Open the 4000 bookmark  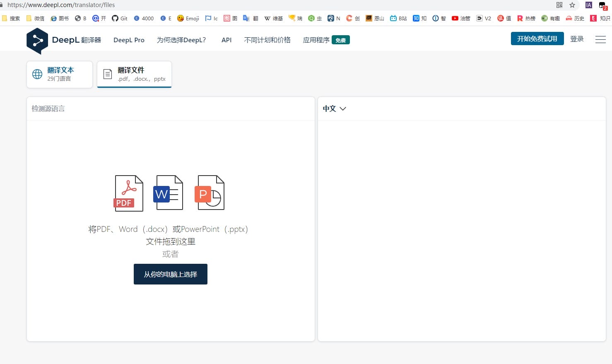tap(144, 18)
